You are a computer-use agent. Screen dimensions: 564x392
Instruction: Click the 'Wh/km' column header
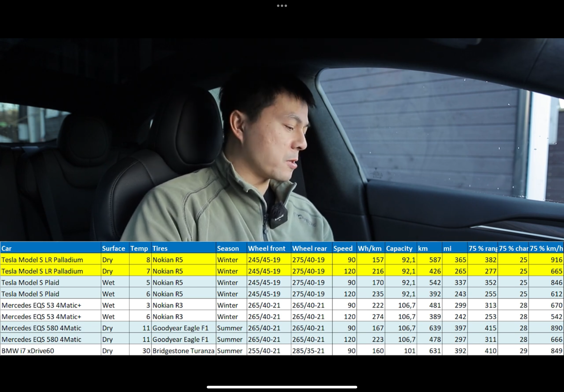point(371,248)
